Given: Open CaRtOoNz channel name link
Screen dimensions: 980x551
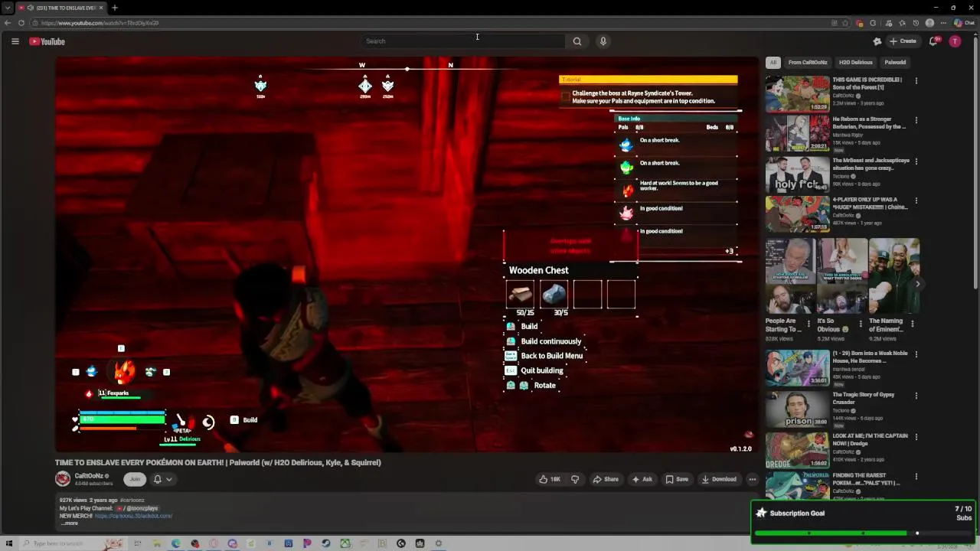Looking at the screenshot, I should click(89, 476).
